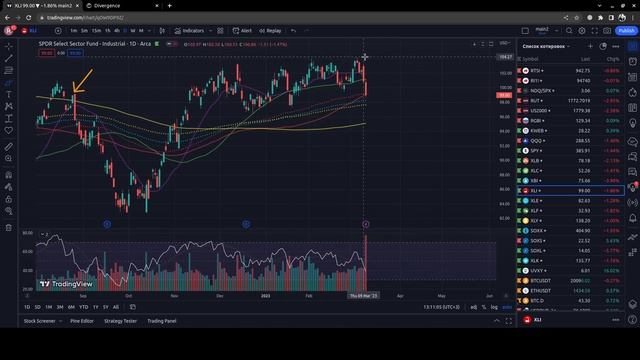Click the blue Publish button
Viewport: 640px width, 360px height.
(626, 31)
